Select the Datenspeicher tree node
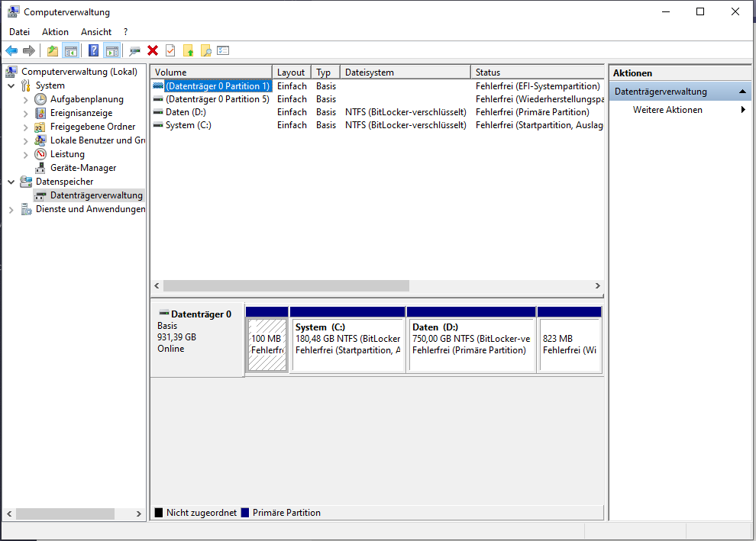 click(65, 182)
